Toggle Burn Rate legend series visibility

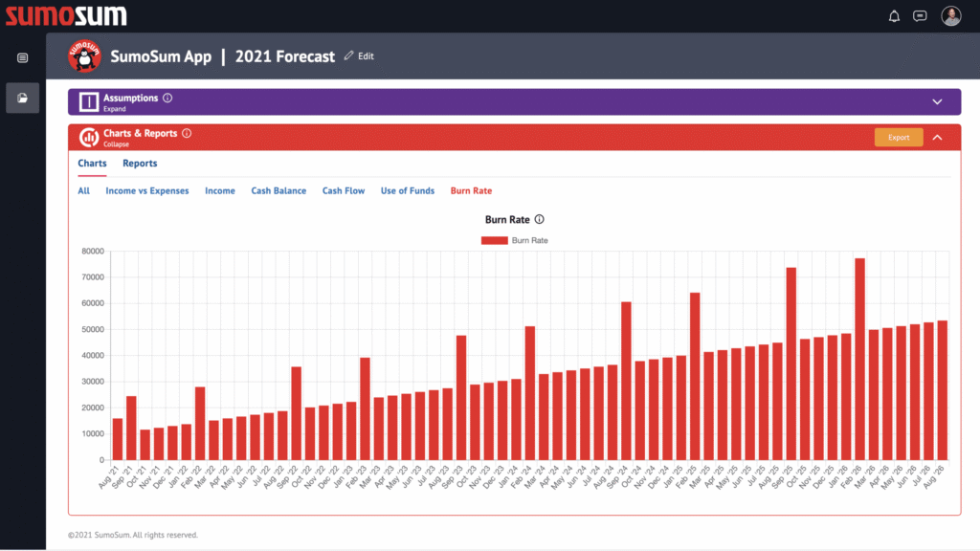tap(515, 240)
